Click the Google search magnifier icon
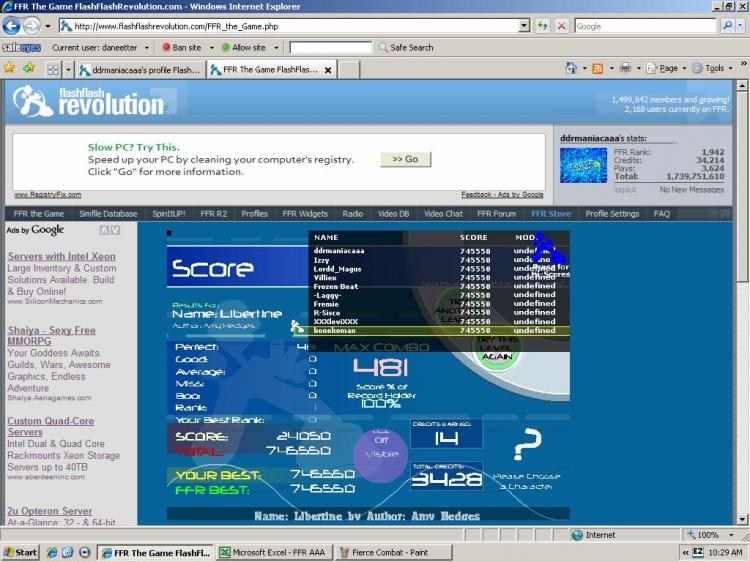This screenshot has height=562, width=750. tap(727, 26)
